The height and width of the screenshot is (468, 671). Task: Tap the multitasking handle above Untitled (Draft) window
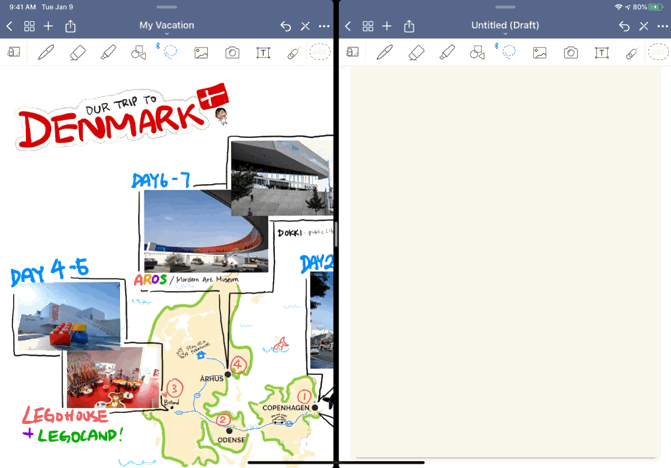point(505,7)
